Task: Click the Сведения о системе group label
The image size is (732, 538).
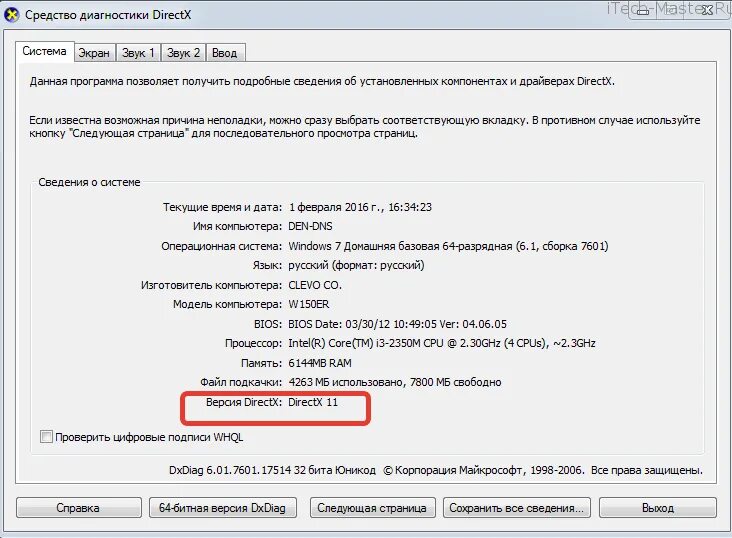Action: (89, 182)
